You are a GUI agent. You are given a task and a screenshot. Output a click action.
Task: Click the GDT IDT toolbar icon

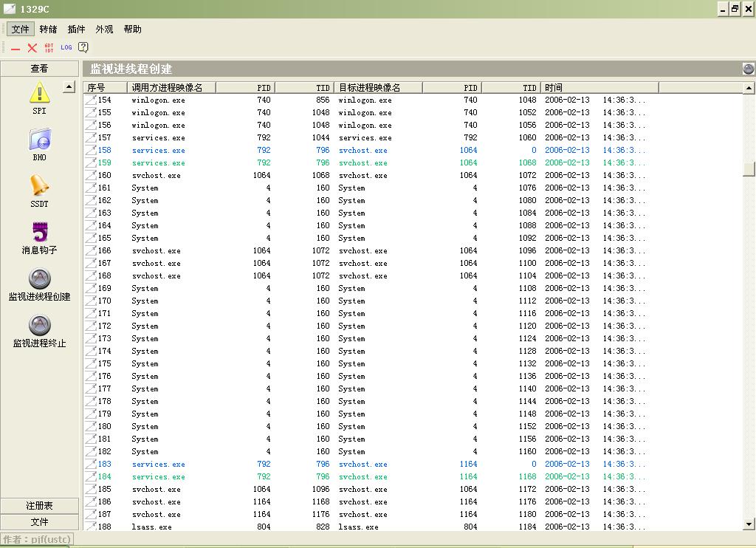49,47
